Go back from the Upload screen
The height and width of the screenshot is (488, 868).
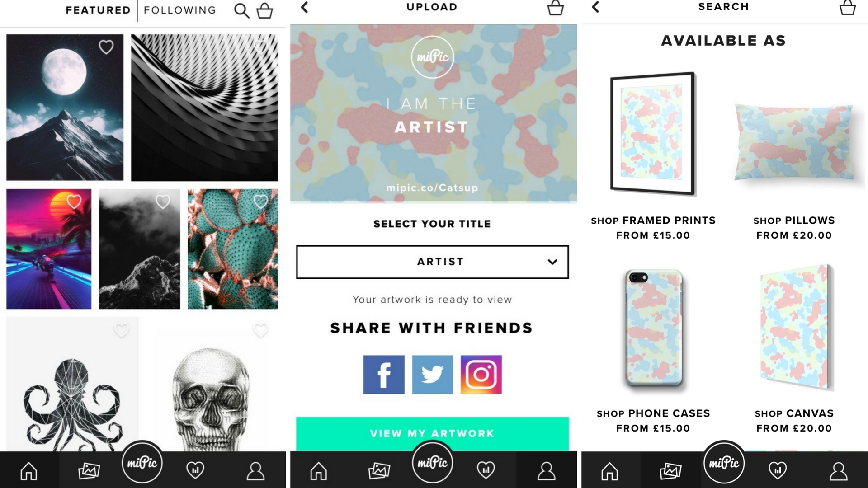tap(305, 7)
